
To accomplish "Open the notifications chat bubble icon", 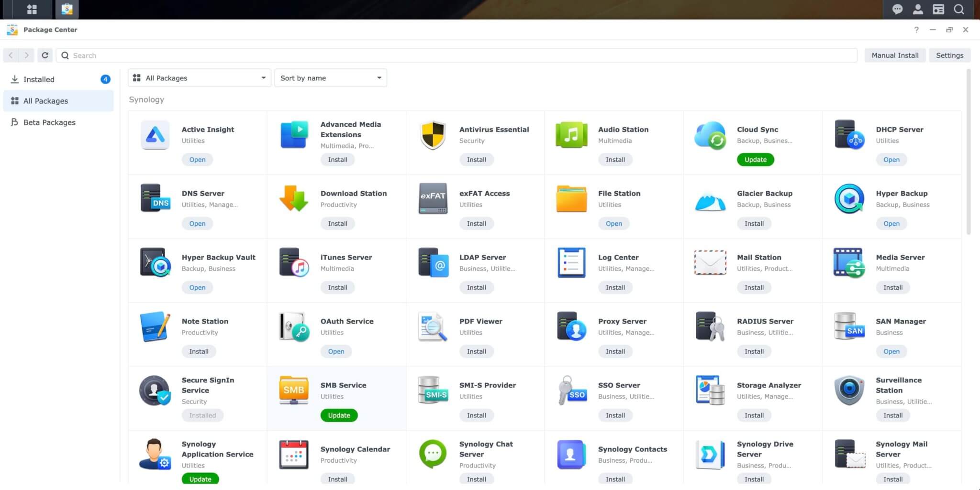I will 897,9.
